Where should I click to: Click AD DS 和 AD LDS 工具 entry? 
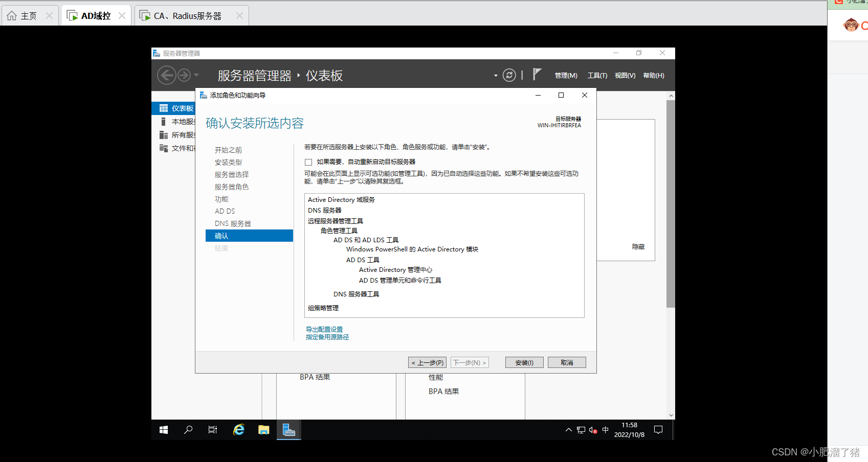click(366, 240)
